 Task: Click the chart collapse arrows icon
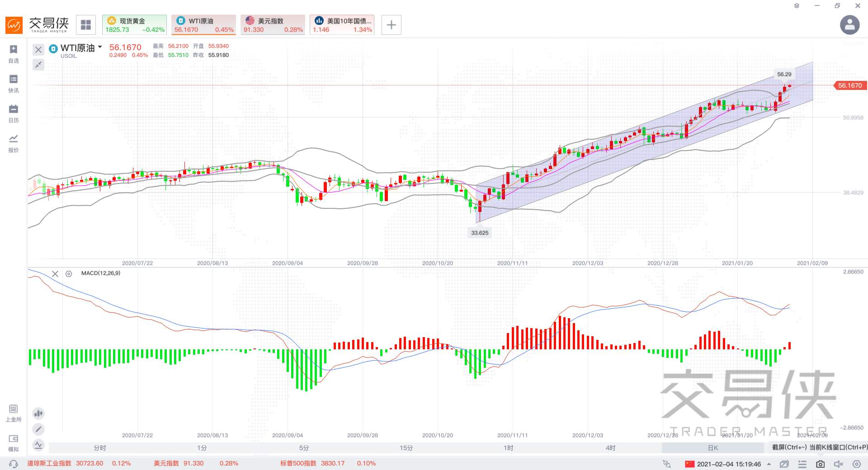[x=38, y=65]
